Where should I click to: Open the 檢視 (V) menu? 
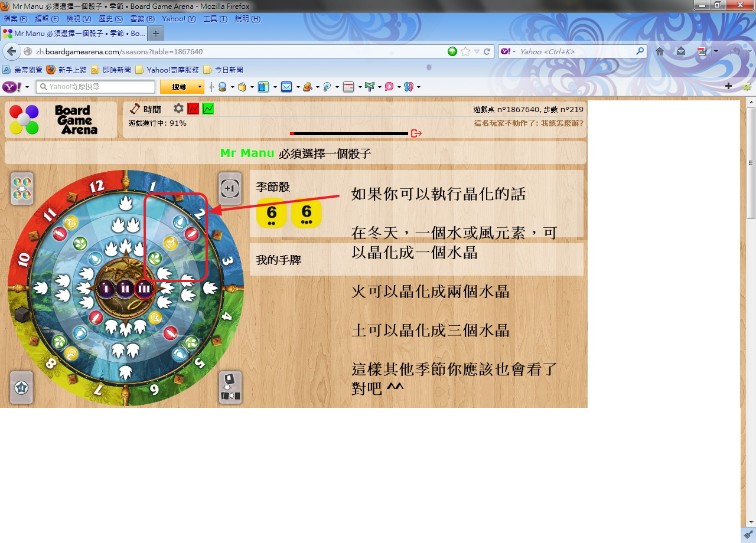point(79,19)
